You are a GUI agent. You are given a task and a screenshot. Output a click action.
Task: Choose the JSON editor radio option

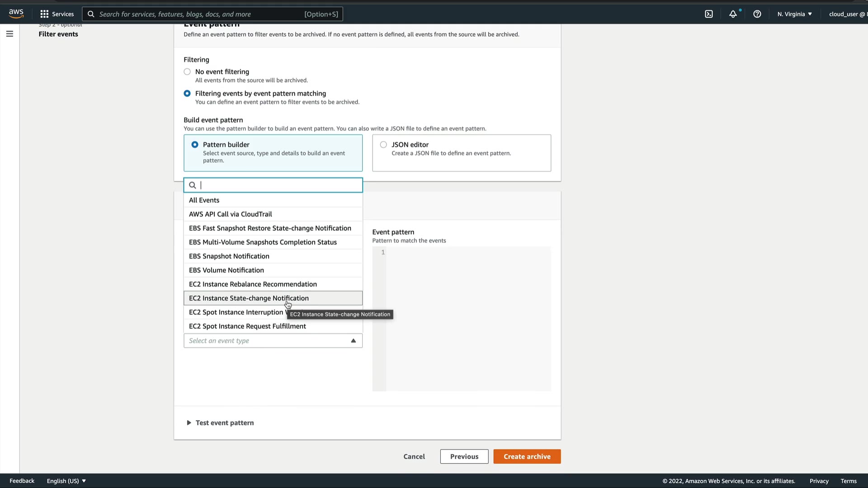click(x=383, y=145)
